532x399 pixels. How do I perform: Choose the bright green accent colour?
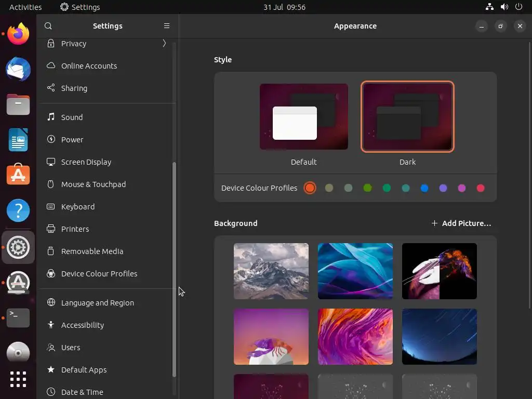pos(367,188)
